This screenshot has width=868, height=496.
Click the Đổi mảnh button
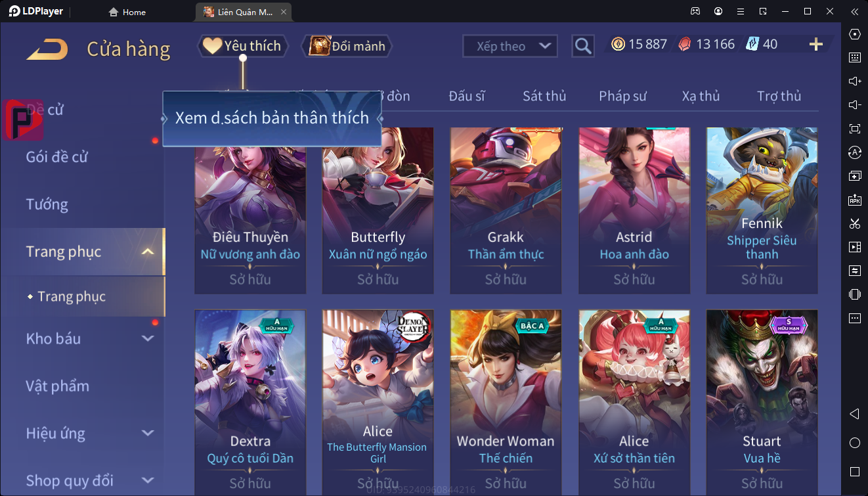tap(347, 46)
